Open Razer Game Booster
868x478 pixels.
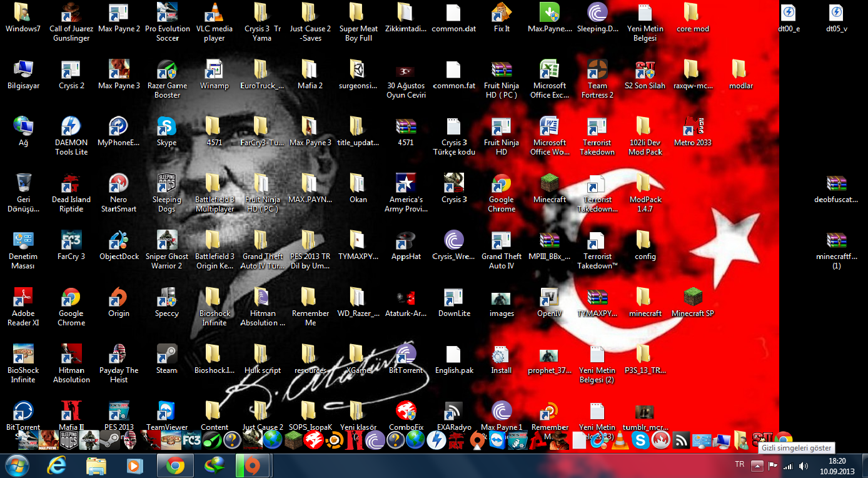coord(167,79)
